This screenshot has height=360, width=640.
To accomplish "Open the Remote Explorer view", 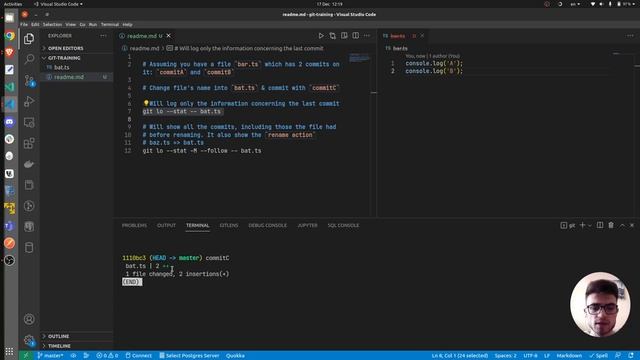I will coord(29,122).
